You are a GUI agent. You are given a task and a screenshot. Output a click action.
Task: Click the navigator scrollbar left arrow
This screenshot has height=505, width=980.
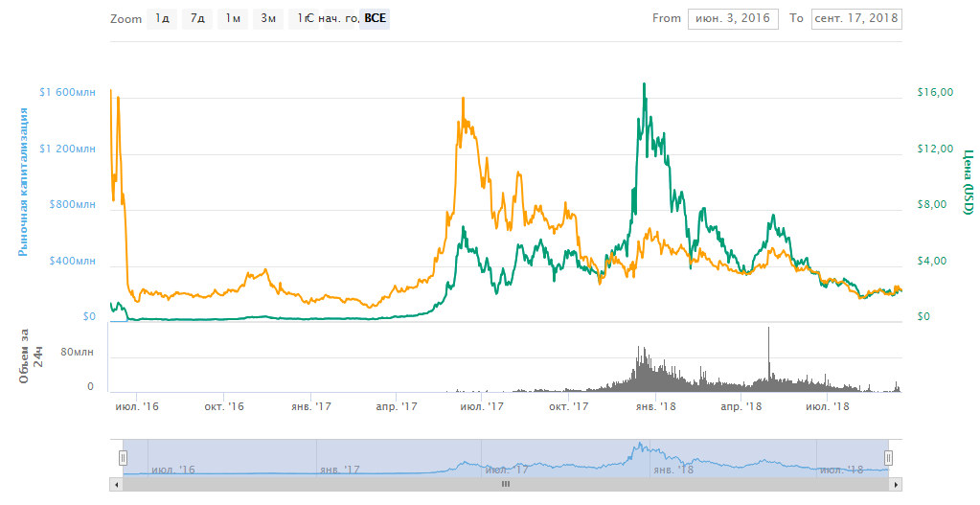click(116, 484)
